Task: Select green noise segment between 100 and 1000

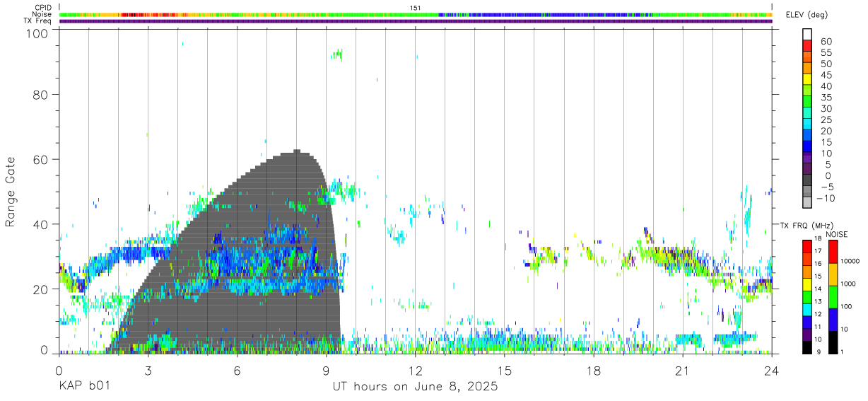Action: (834, 297)
